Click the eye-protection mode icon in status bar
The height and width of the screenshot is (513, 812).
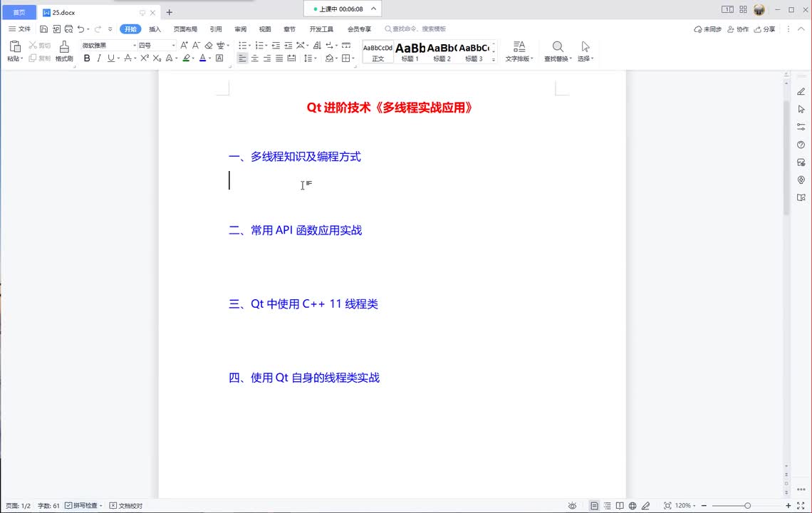(572, 506)
